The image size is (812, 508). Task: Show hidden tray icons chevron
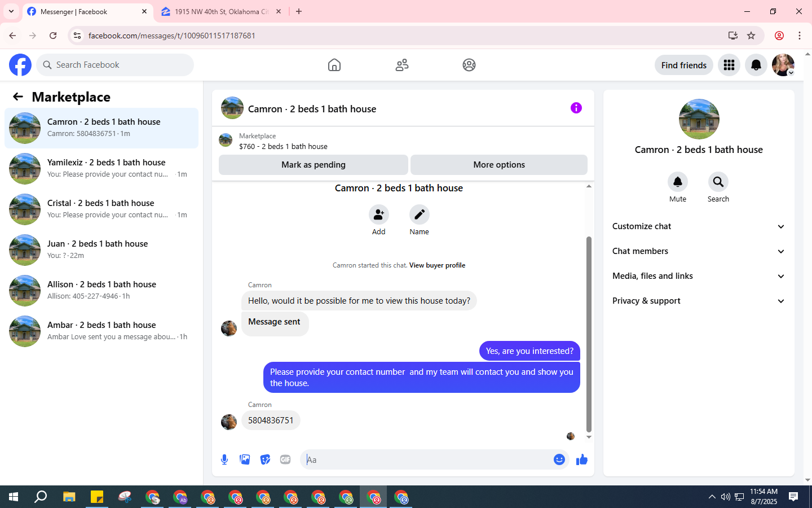[712, 497]
